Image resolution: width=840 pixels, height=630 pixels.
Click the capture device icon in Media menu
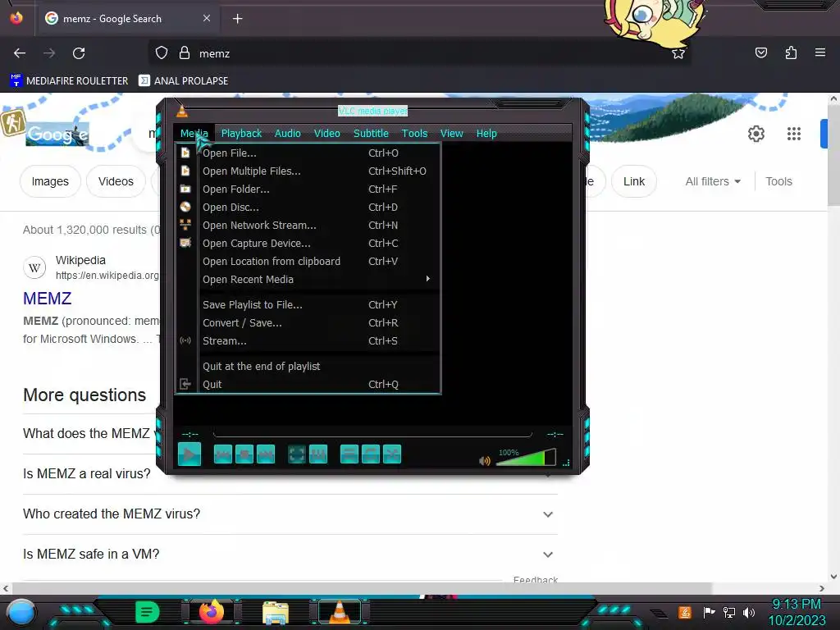[x=185, y=243]
